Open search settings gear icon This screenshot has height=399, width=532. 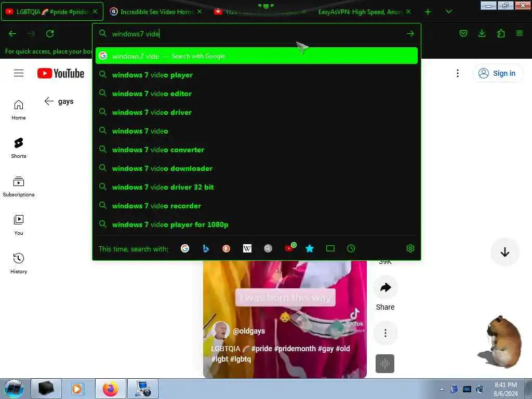(410, 248)
